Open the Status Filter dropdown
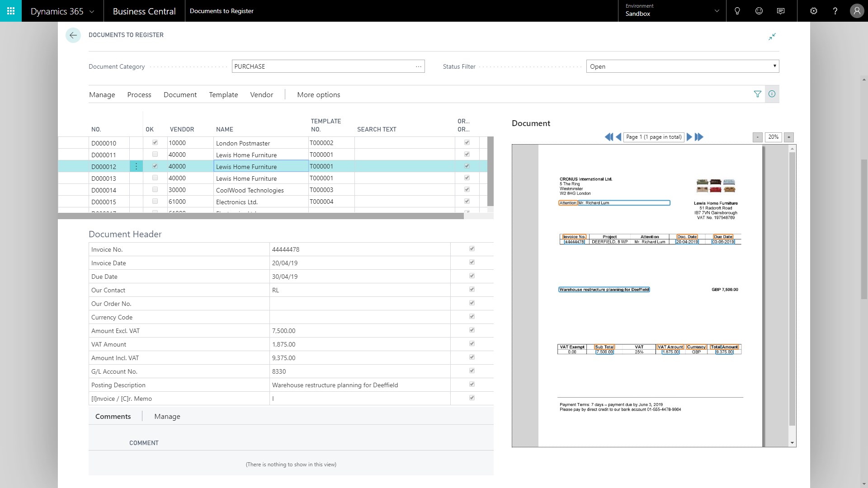The width and height of the screenshot is (868, 488). pos(683,66)
